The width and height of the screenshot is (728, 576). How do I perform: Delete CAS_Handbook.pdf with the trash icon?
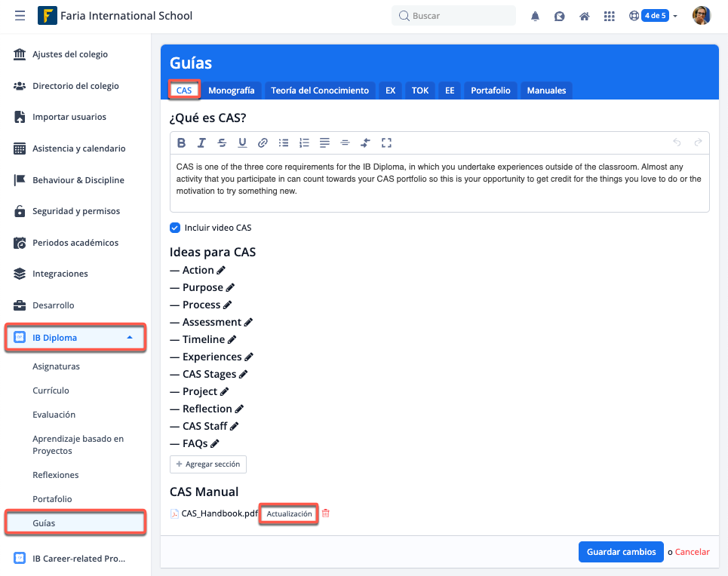pos(326,513)
